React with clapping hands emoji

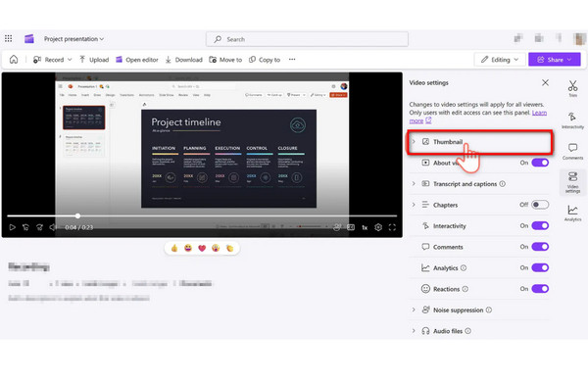click(229, 248)
